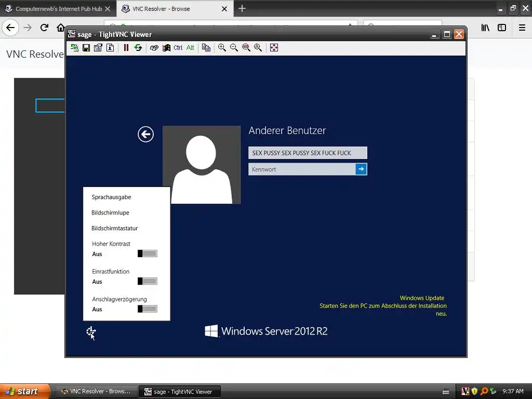532x399 pixels.
Task: Click the round back arrow on the login screen
Action: 145,135
